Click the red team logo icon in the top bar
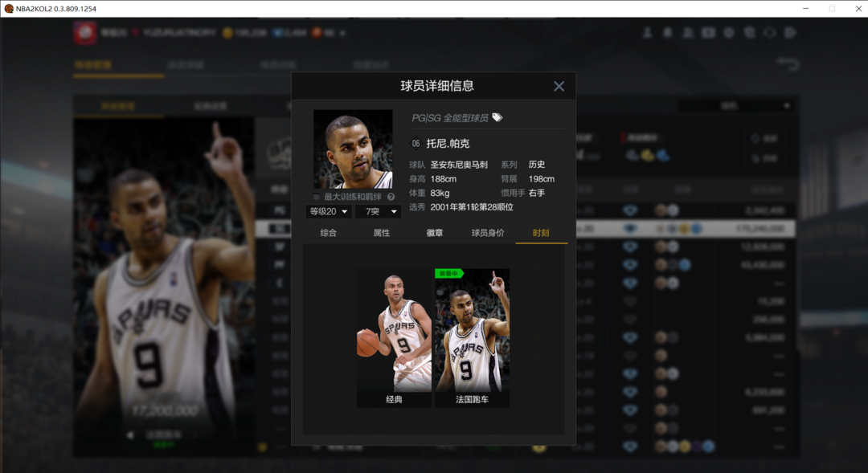Image resolution: width=868 pixels, height=473 pixels. coord(85,33)
